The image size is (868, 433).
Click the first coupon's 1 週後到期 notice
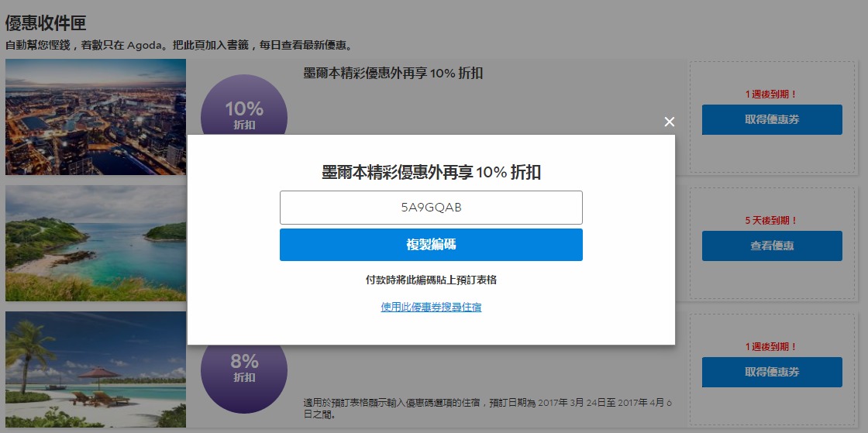tap(771, 95)
